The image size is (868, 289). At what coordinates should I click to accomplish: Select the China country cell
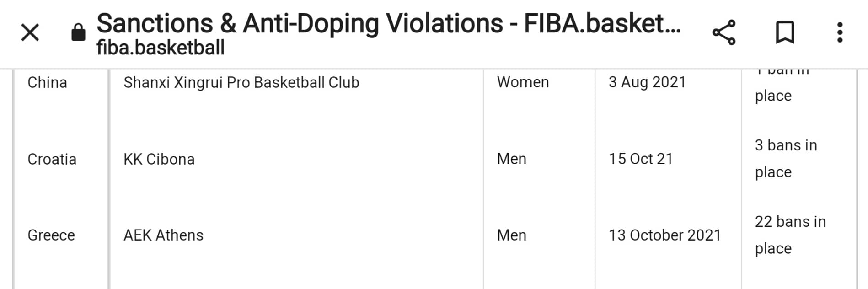(48, 82)
